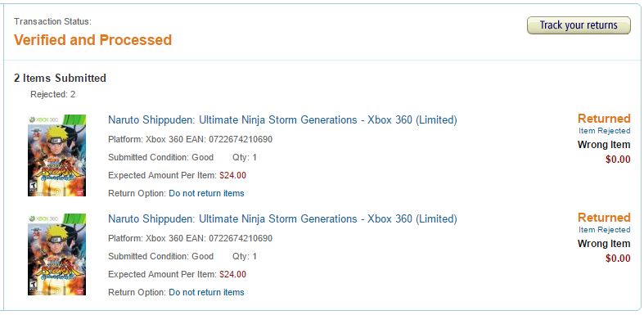Click the first item's Returned status label
The height and width of the screenshot is (315, 644).
click(604, 119)
